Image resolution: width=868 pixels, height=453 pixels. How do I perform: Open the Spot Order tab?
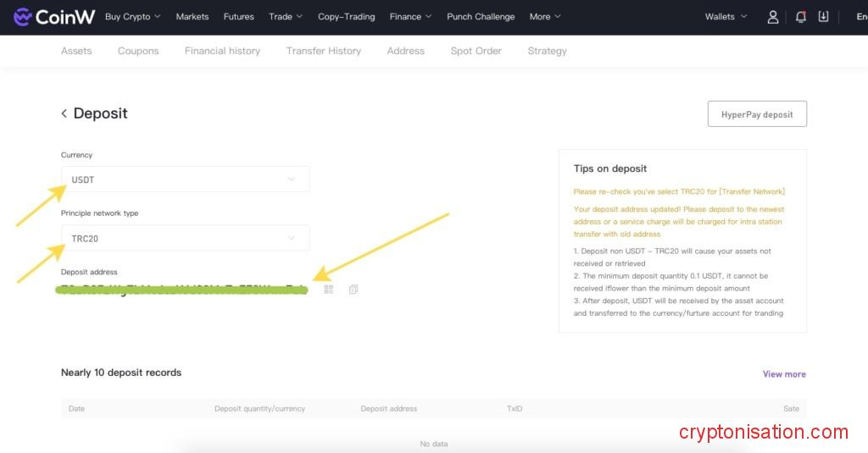[x=476, y=51]
